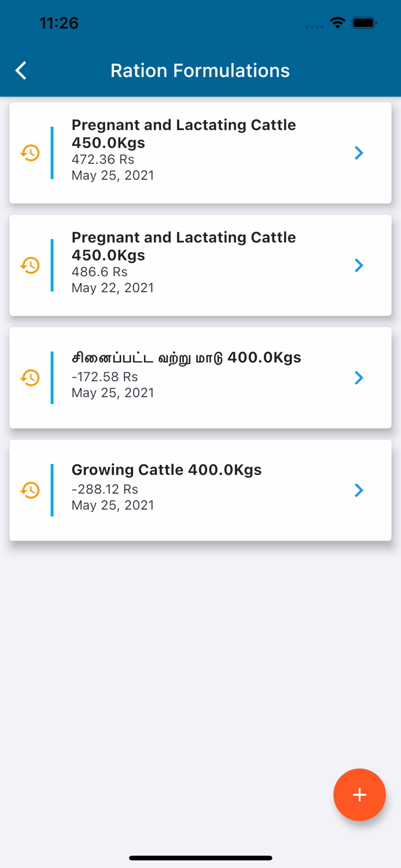The image size is (401, 868).
Task: Click the history icon on first Pregnant and Lactating card
Action: pos(30,153)
